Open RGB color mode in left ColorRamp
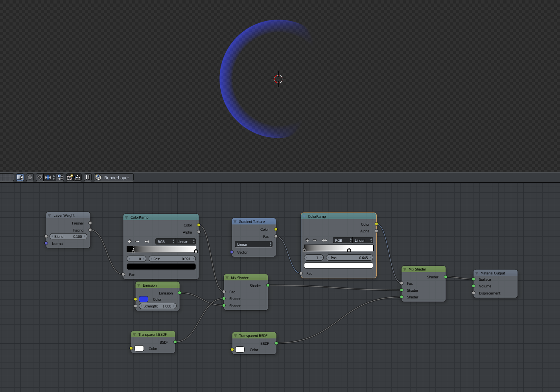Screen dimensions: 560x392 [x=166, y=241]
